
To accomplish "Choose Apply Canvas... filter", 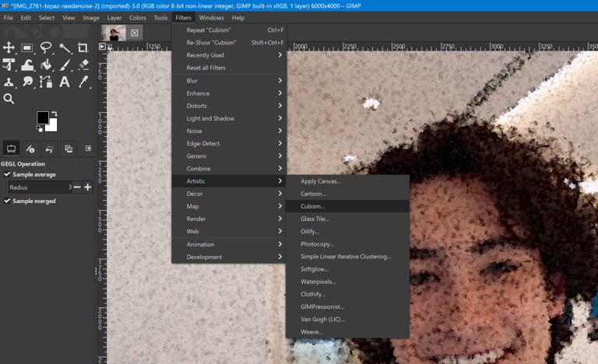I will [347, 181].
